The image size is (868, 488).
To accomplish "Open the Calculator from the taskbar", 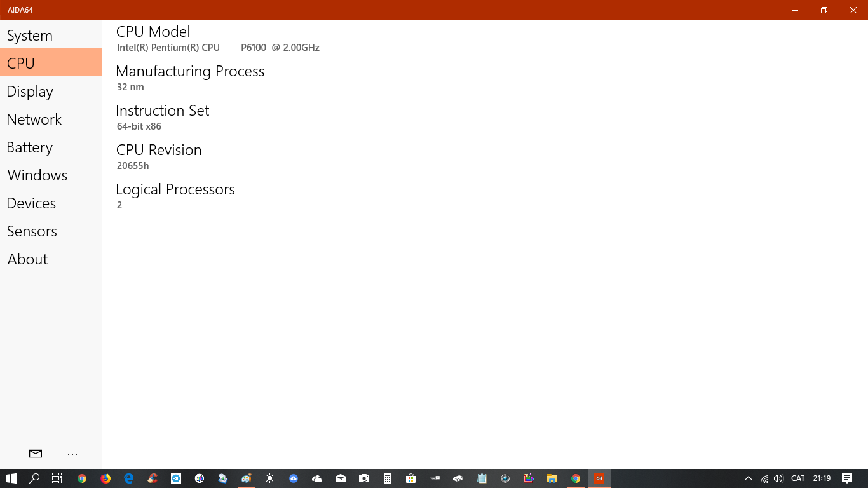I will click(x=388, y=478).
